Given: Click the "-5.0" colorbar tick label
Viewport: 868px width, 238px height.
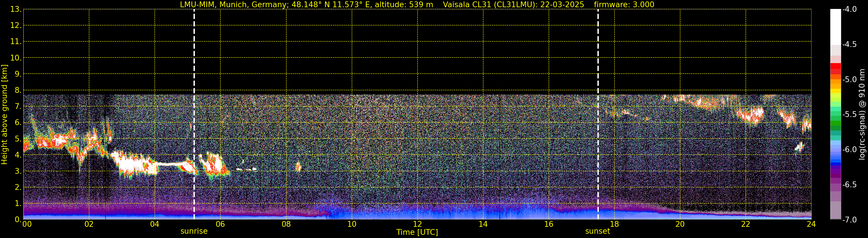Looking at the screenshot, I should click(x=850, y=80).
